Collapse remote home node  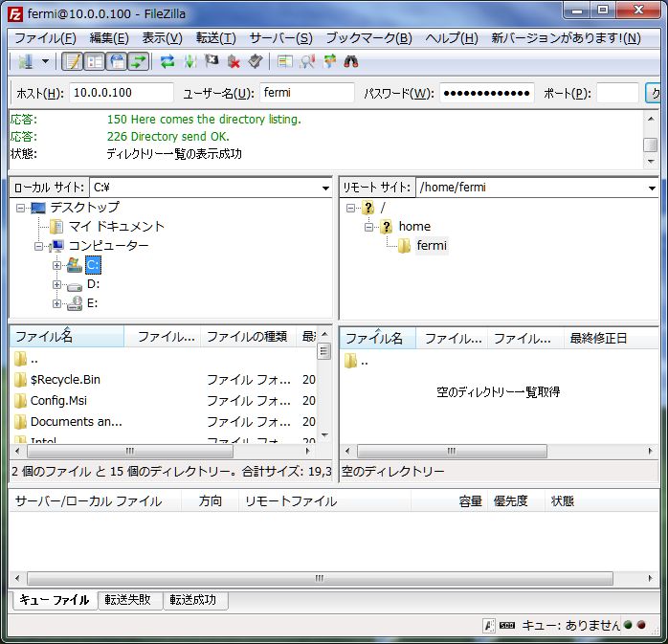click(369, 227)
